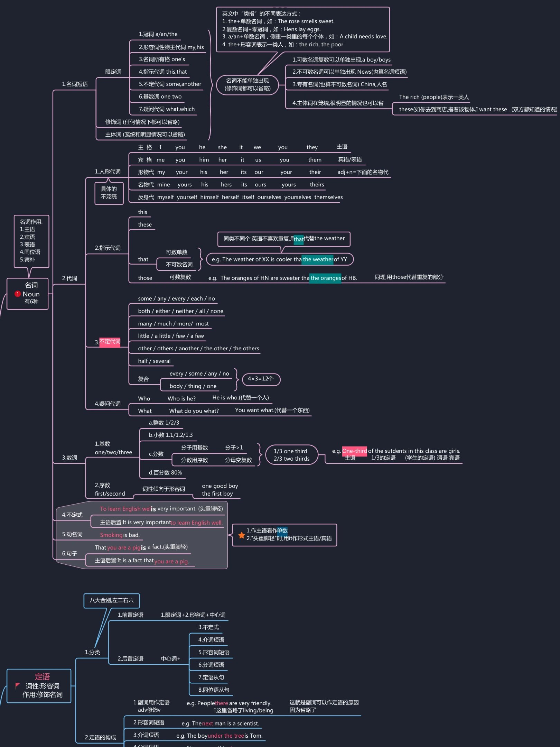Viewport: 560px width, 747px height.
Task: Select the 词性倾向于形容词 node
Action: tap(164, 489)
